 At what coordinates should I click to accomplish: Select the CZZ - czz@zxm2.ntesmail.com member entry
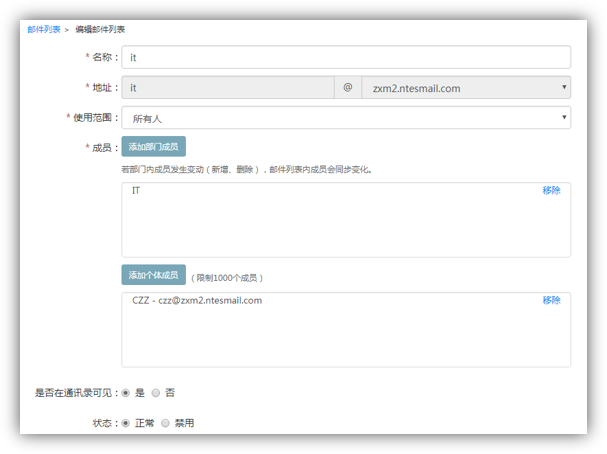pyautogui.click(x=197, y=300)
